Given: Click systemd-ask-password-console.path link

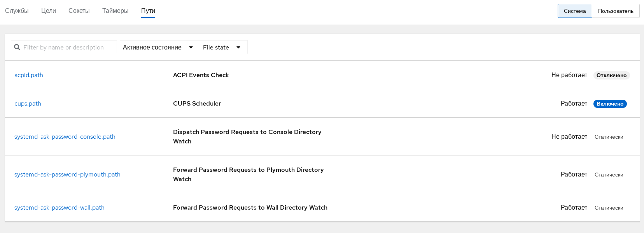Looking at the screenshot, I should 65,137.
